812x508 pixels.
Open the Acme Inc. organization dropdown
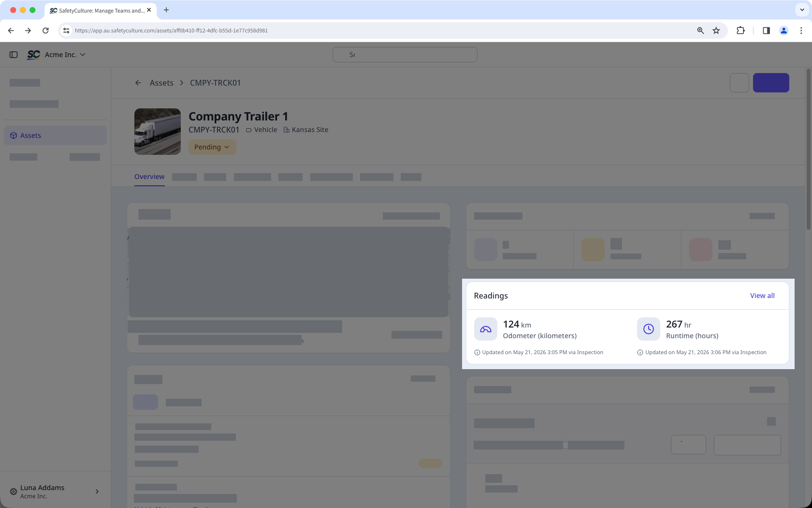(x=65, y=55)
